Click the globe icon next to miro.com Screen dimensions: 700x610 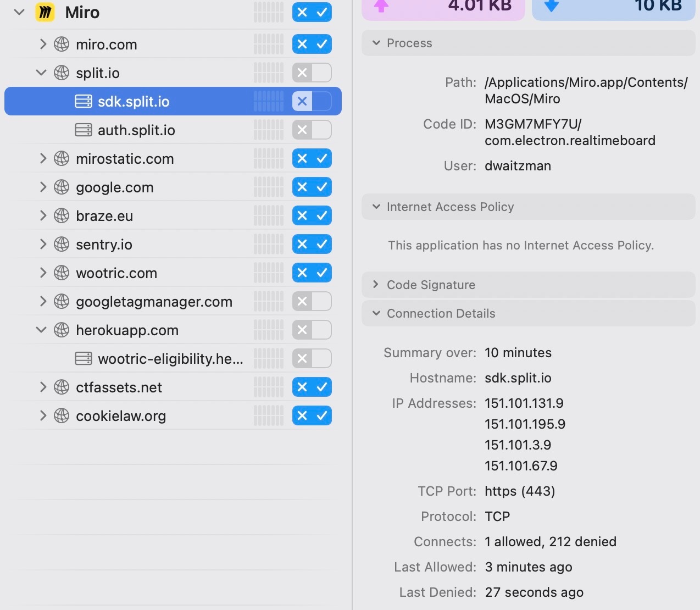pyautogui.click(x=62, y=44)
